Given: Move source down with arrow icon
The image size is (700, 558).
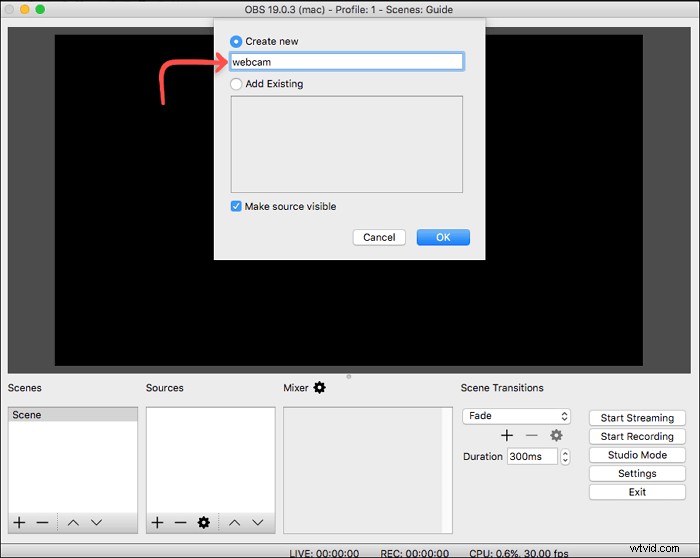Looking at the screenshot, I should click(257, 522).
